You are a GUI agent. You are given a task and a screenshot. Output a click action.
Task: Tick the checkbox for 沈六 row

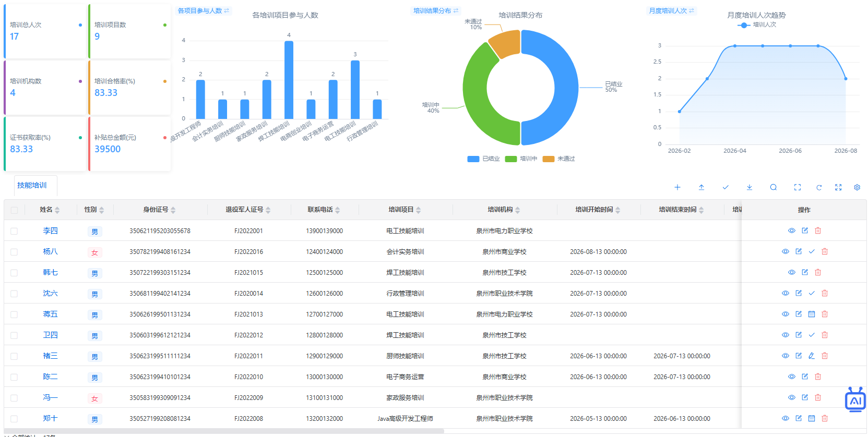tap(14, 294)
